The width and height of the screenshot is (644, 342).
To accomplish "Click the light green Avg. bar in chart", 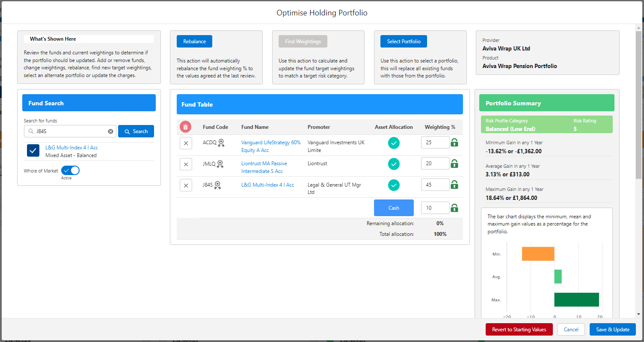I will (x=558, y=277).
